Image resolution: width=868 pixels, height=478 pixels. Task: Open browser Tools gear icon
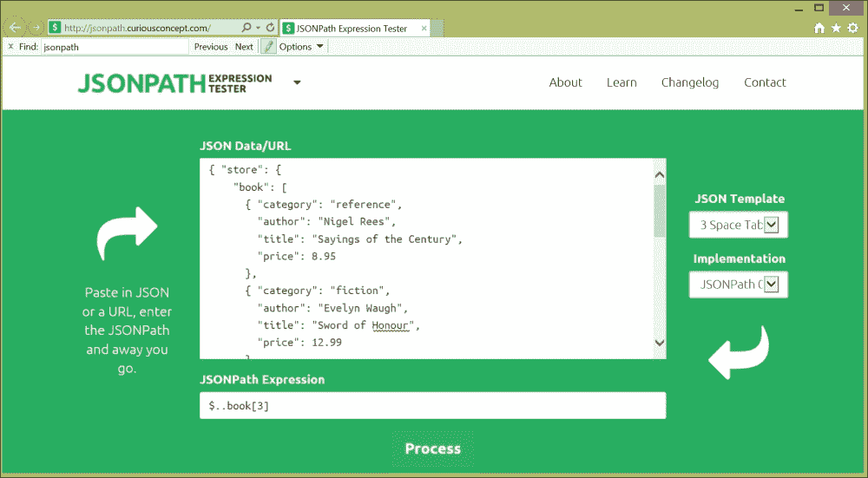[x=853, y=28]
